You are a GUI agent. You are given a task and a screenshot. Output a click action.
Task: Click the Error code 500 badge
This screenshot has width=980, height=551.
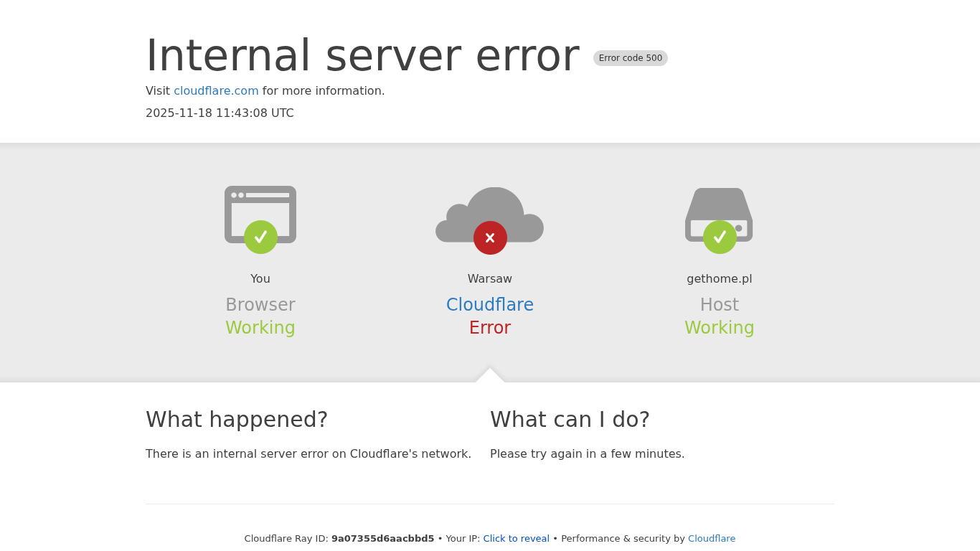pos(631,58)
